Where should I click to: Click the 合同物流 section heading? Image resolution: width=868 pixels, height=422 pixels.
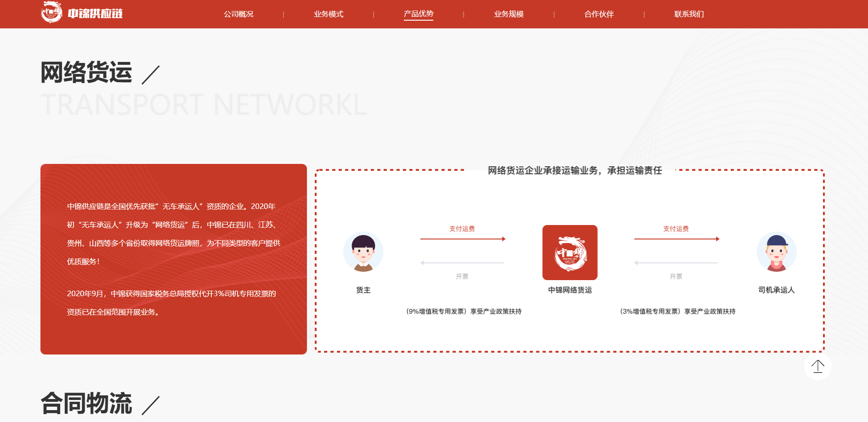point(86,403)
